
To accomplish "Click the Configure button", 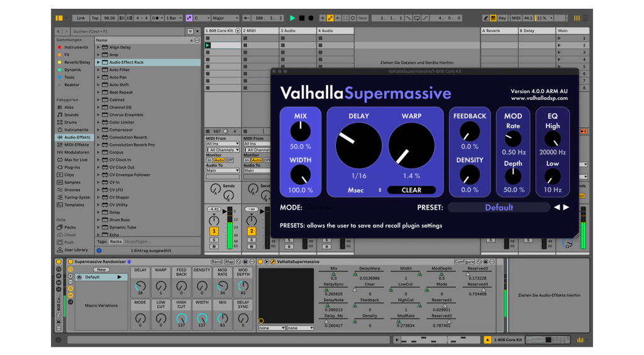I will tap(464, 262).
